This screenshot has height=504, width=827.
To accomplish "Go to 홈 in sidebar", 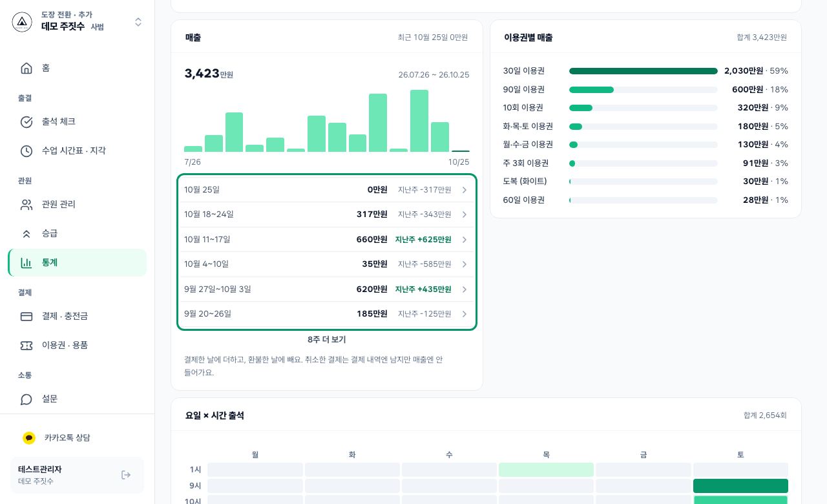I will pos(78,68).
